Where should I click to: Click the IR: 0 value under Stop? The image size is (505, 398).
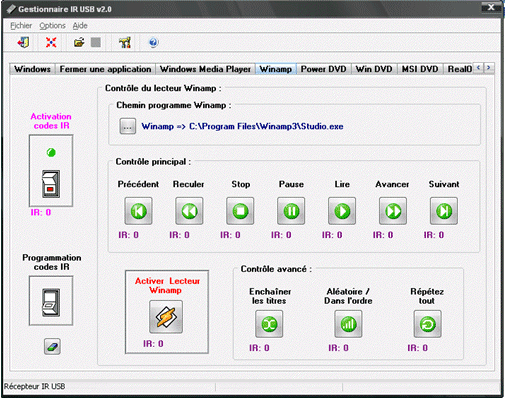(230, 235)
